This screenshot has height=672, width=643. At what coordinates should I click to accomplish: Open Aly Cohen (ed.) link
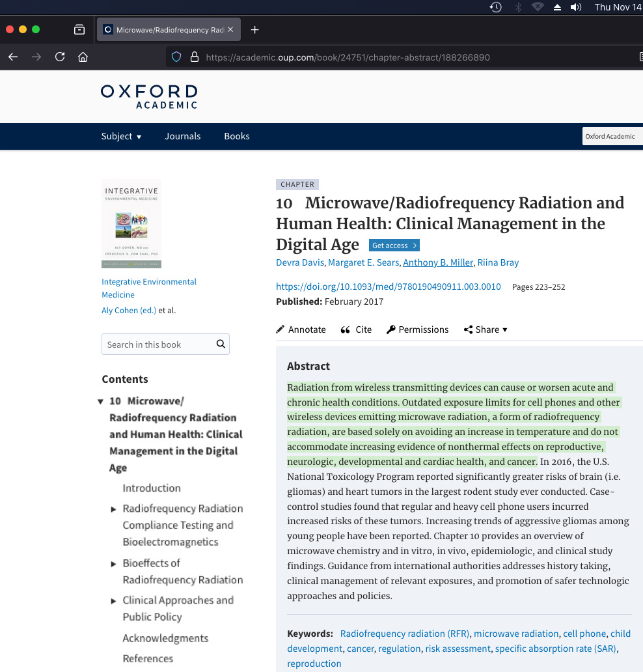[129, 311]
